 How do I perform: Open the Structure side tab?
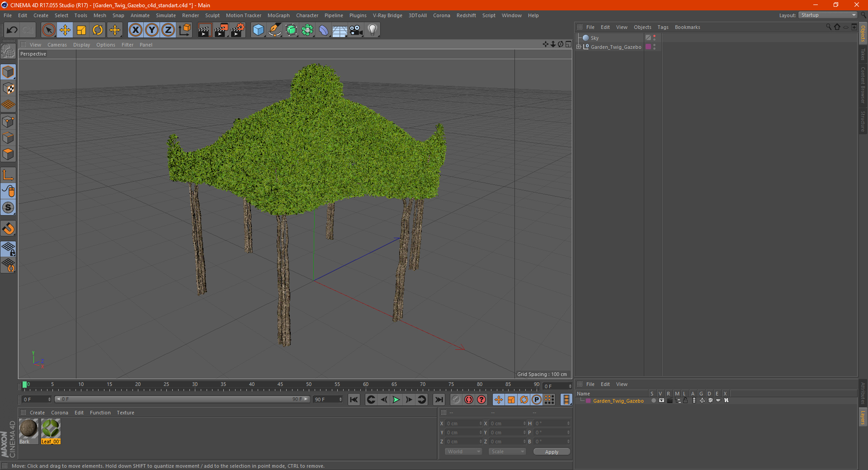[x=863, y=121]
